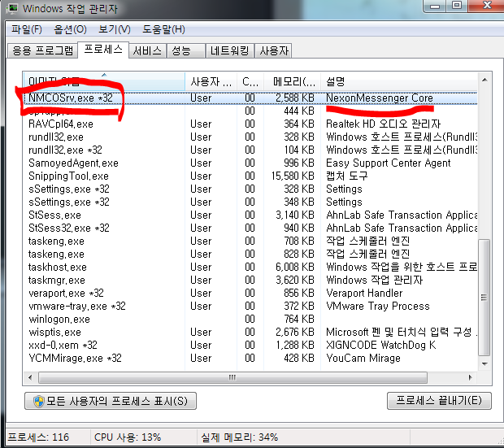This screenshot has width=504, height=448.
Task: Open the 사용자 tab
Action: point(273,50)
